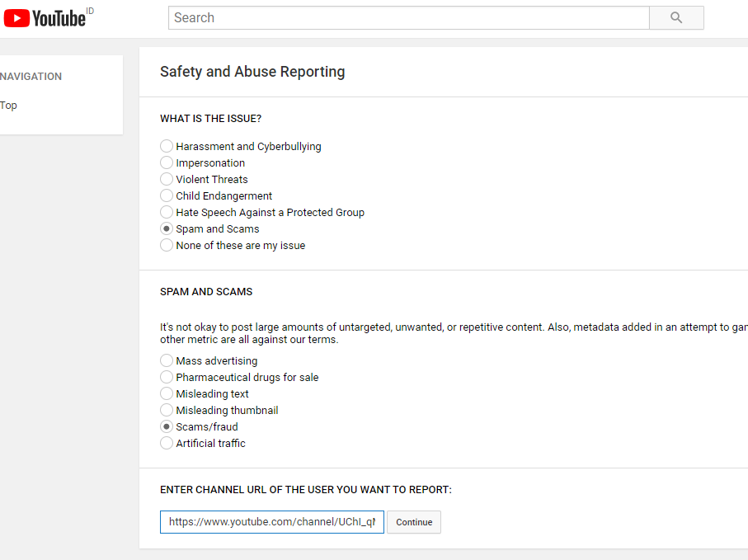Click the SPAM AND SCAMS section heading

coord(206,291)
